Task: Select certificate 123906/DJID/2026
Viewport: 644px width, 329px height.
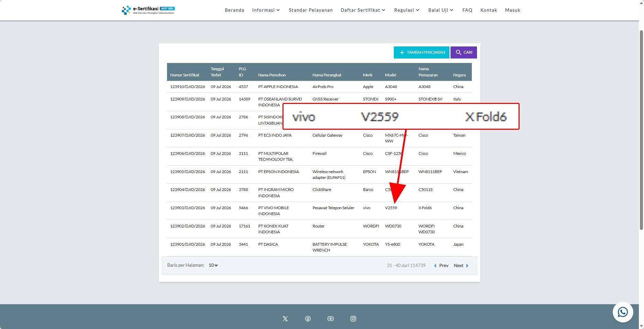Action: 187,153
